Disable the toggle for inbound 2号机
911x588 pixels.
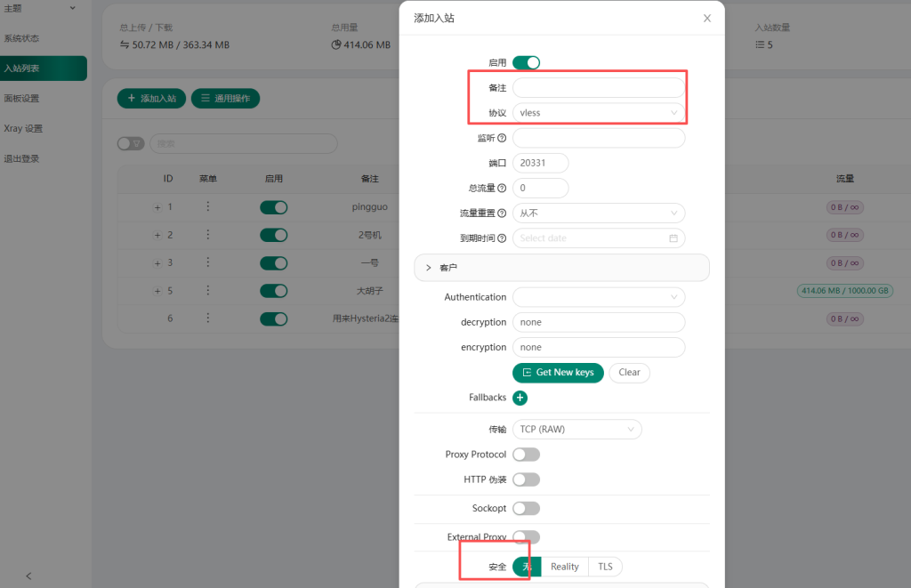273,235
